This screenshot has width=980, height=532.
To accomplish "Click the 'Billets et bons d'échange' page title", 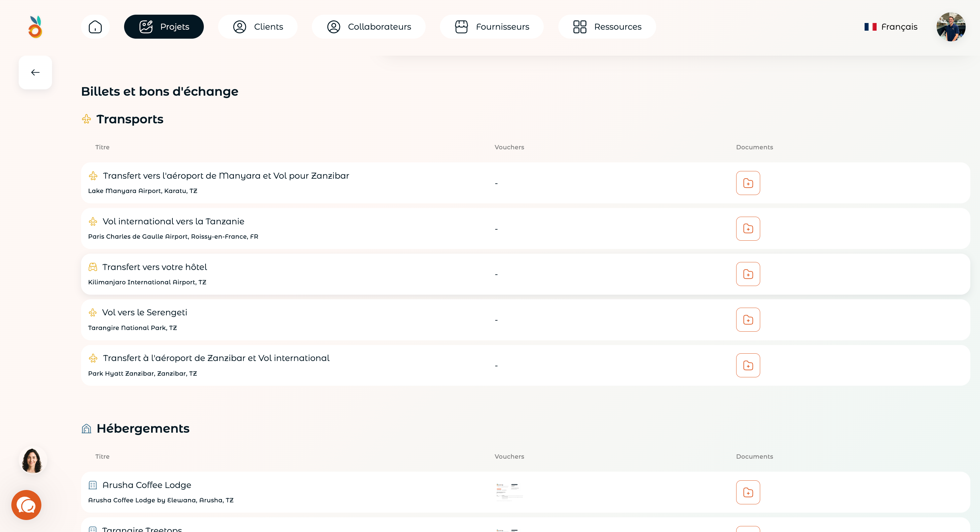I will click(x=160, y=91).
